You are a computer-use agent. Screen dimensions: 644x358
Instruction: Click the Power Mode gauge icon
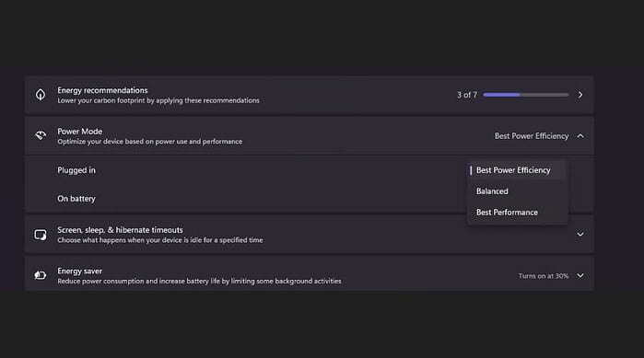coord(41,135)
